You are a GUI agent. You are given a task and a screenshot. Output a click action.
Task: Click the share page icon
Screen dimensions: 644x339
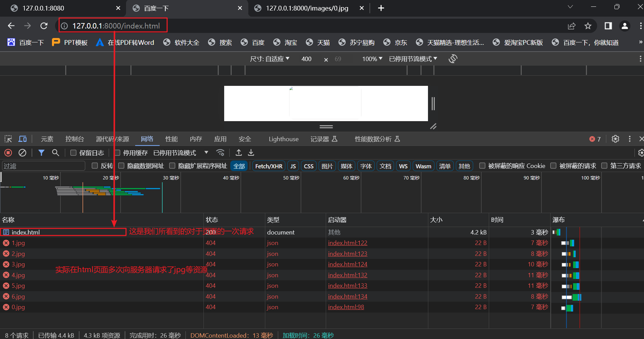(x=572, y=26)
